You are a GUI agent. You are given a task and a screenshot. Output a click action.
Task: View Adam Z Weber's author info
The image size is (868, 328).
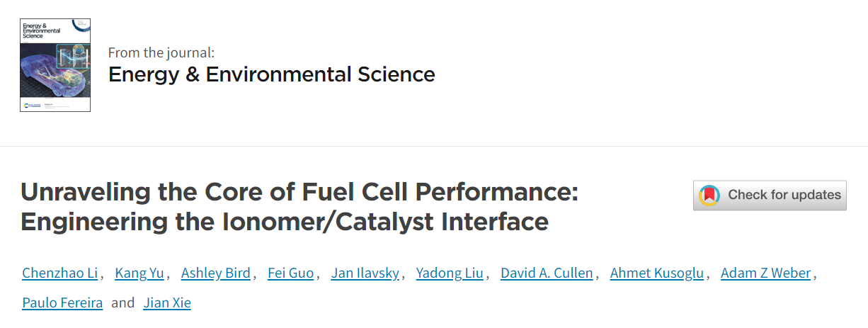click(x=765, y=273)
